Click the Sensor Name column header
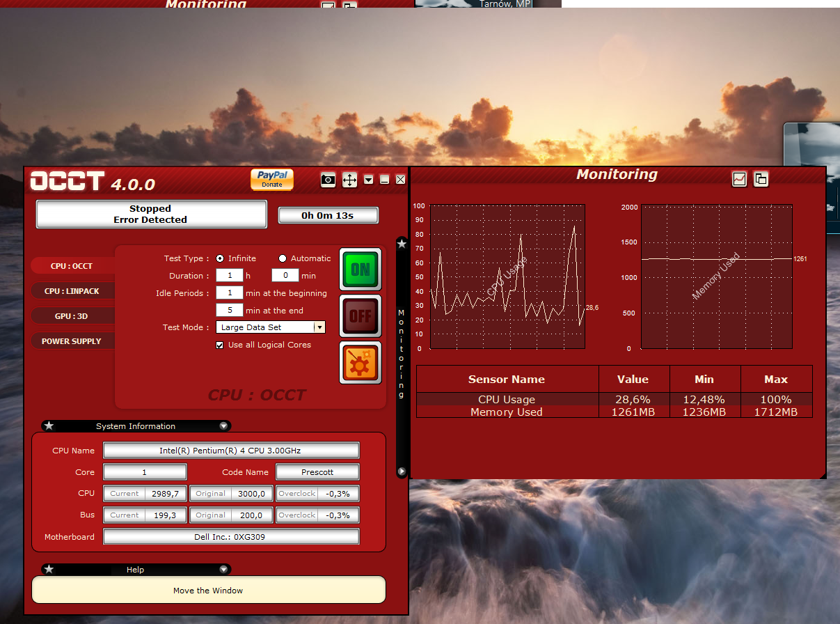840x624 pixels. (507, 380)
